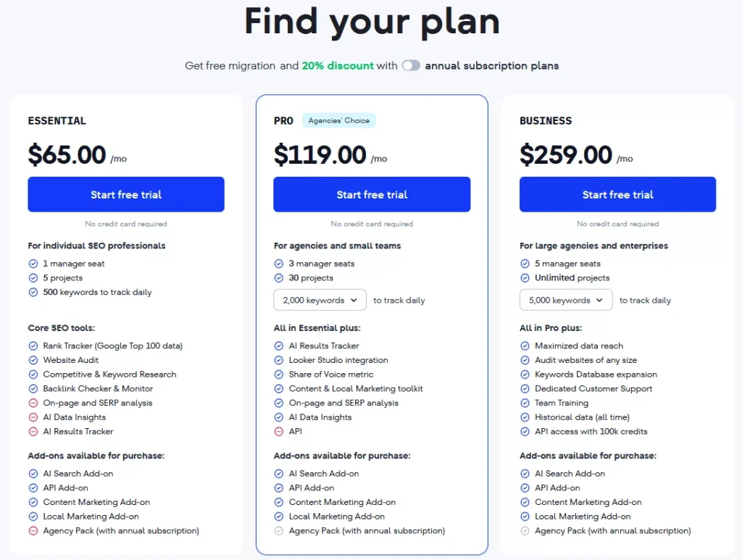Click the Agencies' Choice badge
This screenshot has height=560, width=742.
[338, 121]
